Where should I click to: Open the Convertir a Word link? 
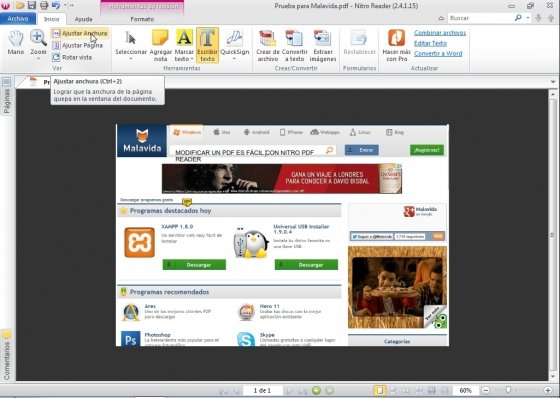tap(438, 54)
